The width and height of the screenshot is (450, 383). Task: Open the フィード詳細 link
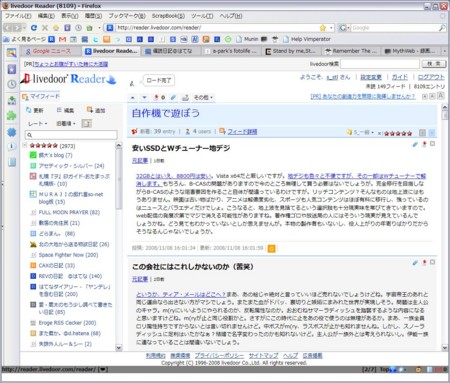pyautogui.click(x=242, y=132)
